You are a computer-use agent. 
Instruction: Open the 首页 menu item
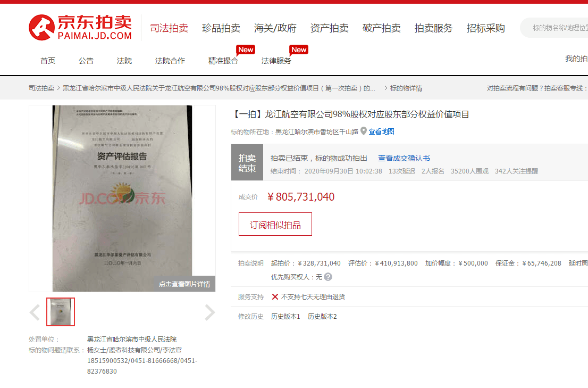click(x=48, y=61)
